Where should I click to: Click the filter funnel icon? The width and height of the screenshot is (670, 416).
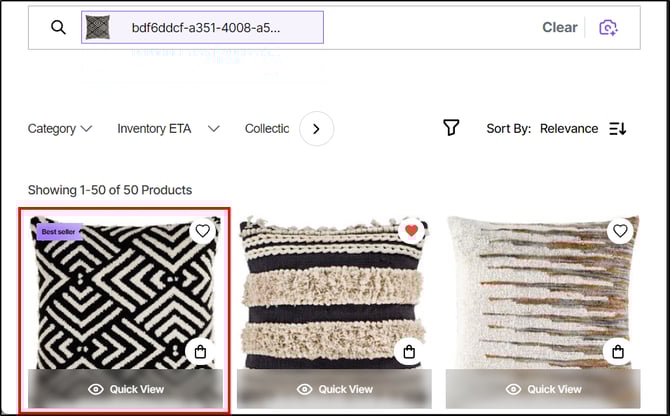(x=451, y=128)
